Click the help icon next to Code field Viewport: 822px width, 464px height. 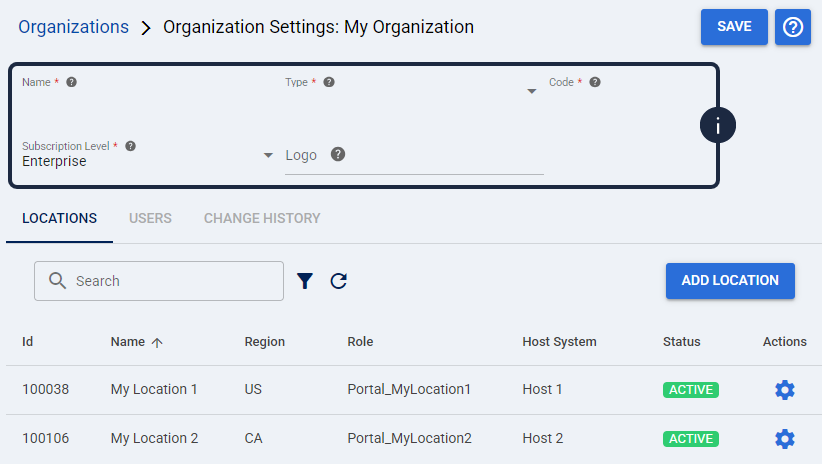click(594, 82)
